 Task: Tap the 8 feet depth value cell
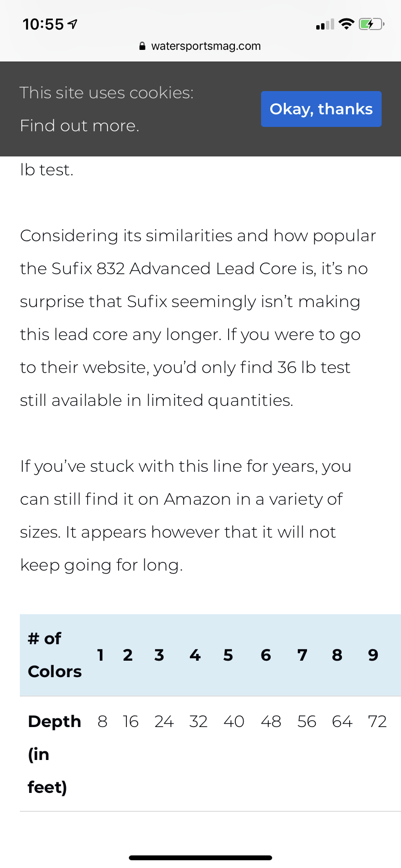point(102,722)
